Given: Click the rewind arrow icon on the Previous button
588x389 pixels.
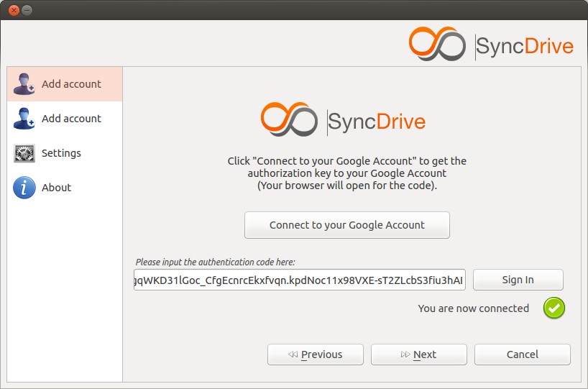Looking at the screenshot, I should click(293, 354).
